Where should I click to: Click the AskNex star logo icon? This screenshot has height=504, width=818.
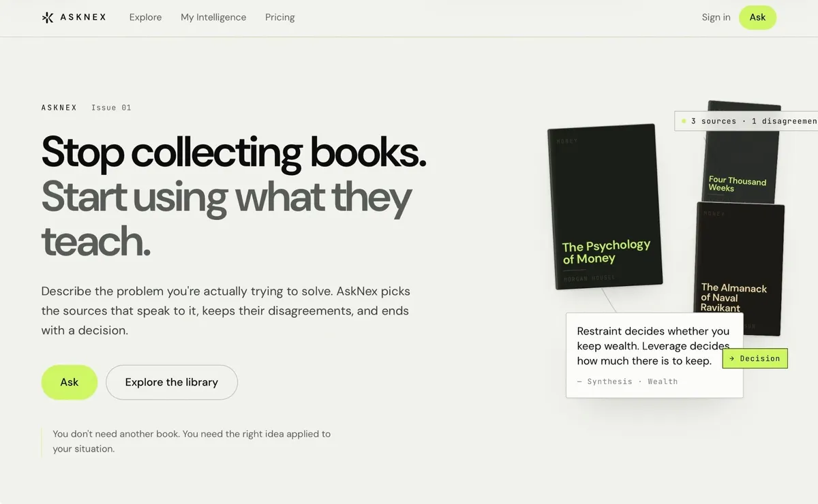pos(47,18)
